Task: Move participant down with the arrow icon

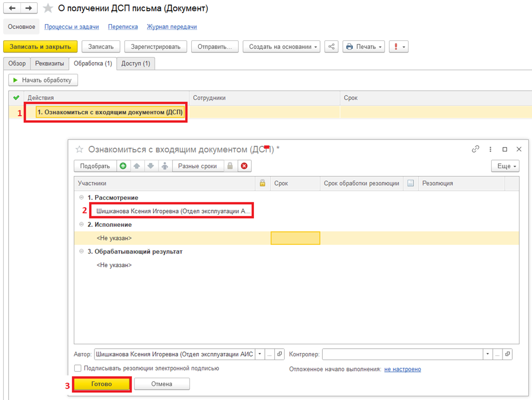Action: tap(151, 166)
